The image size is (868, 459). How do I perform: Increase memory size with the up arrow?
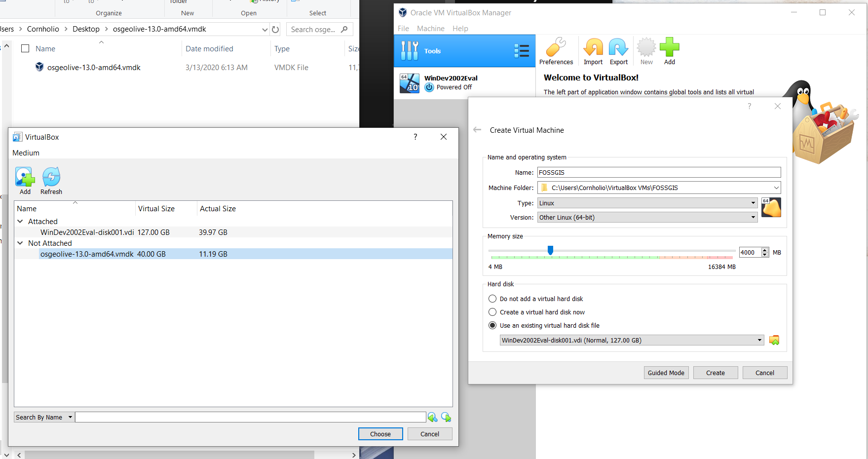(x=765, y=250)
